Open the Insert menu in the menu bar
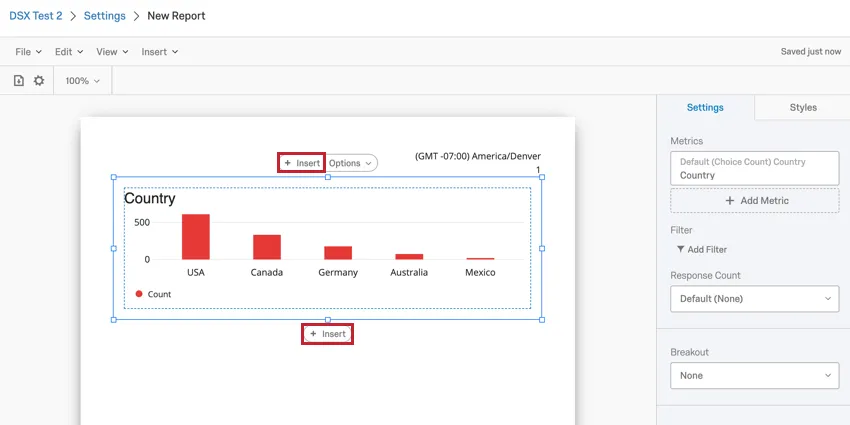The image size is (850, 425). pos(160,52)
